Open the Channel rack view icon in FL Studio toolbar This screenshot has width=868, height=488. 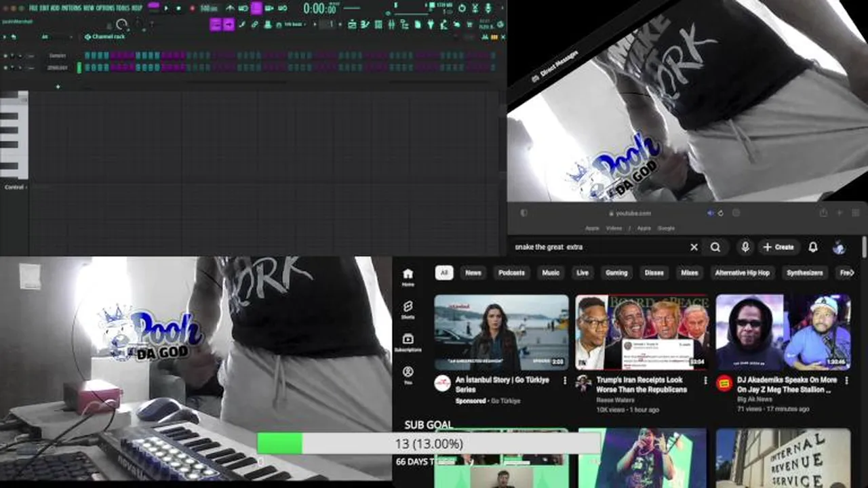tap(378, 24)
